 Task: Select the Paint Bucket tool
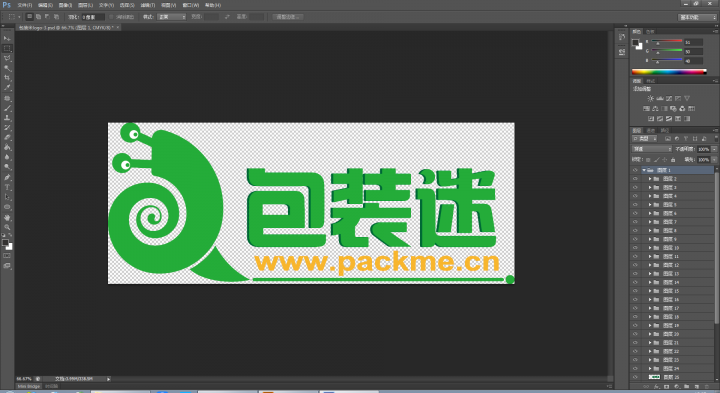click(7, 147)
